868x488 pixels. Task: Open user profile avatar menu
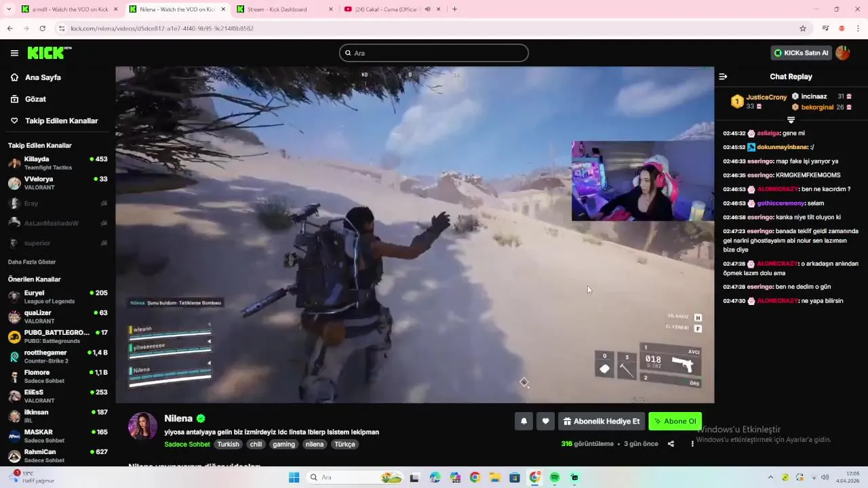843,53
